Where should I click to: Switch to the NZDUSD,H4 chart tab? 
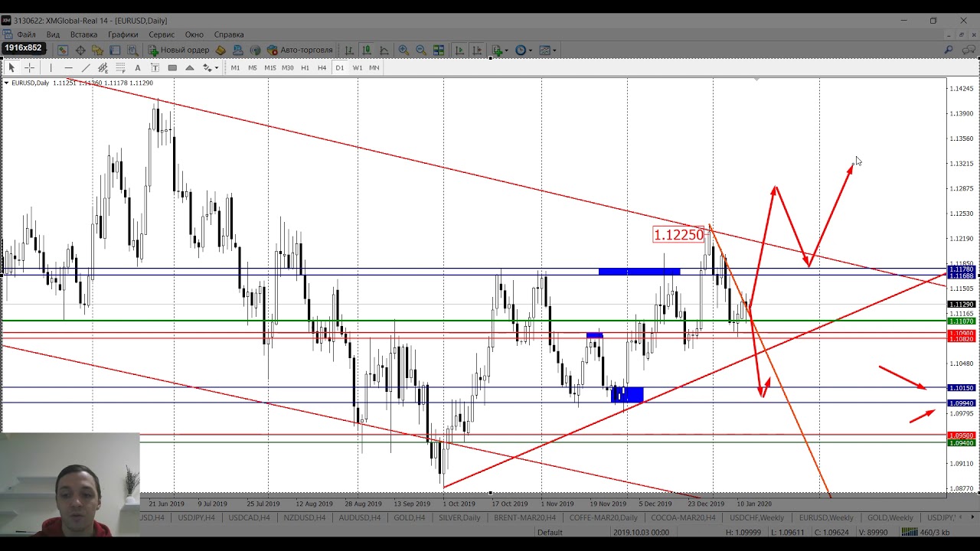304,518
